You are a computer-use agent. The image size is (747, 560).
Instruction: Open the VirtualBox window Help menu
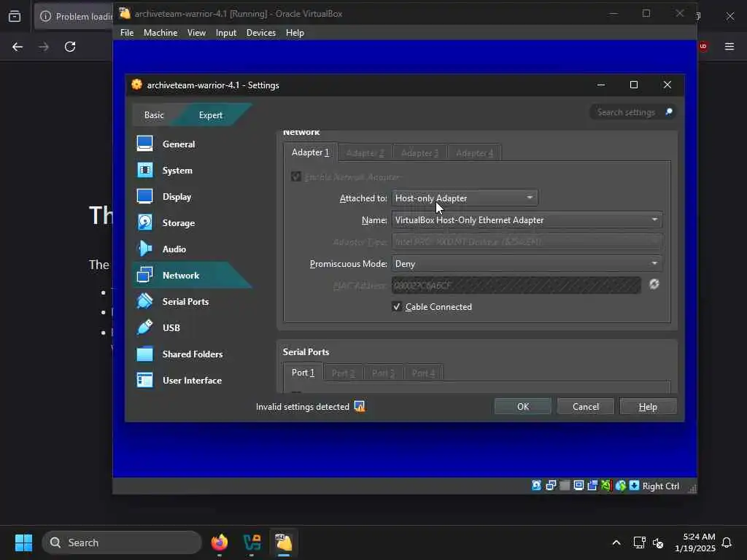295,32
